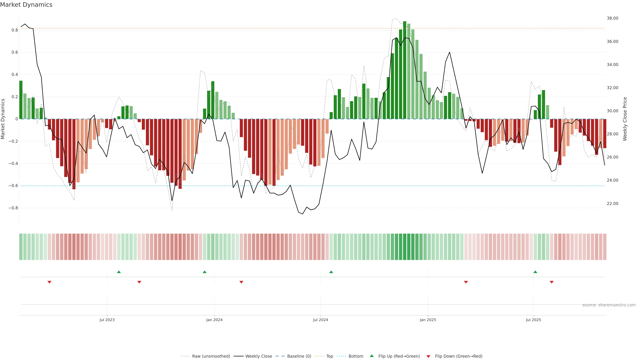The height and width of the screenshot is (362, 644).
Task: Click the Market Dynamics chart title
Action: pyautogui.click(x=26, y=5)
